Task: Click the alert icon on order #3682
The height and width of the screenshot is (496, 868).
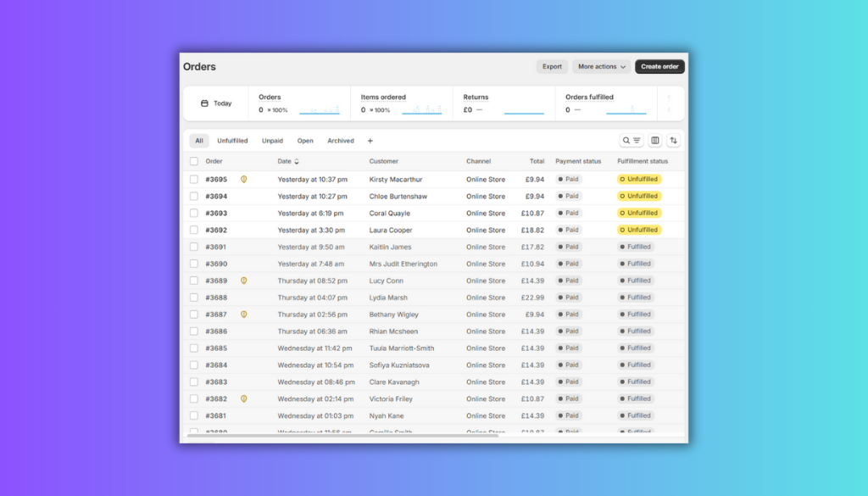Action: 244,398
